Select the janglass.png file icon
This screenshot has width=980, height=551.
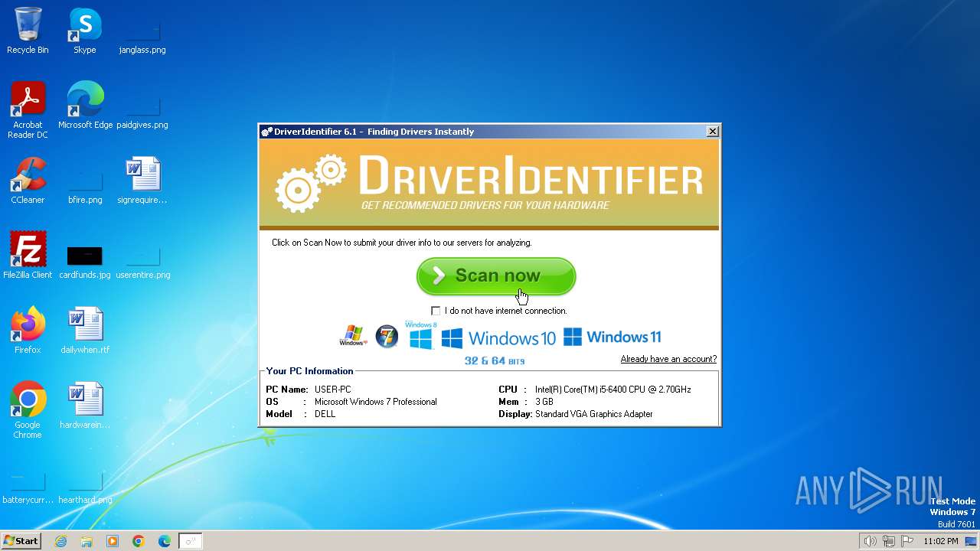(142, 31)
